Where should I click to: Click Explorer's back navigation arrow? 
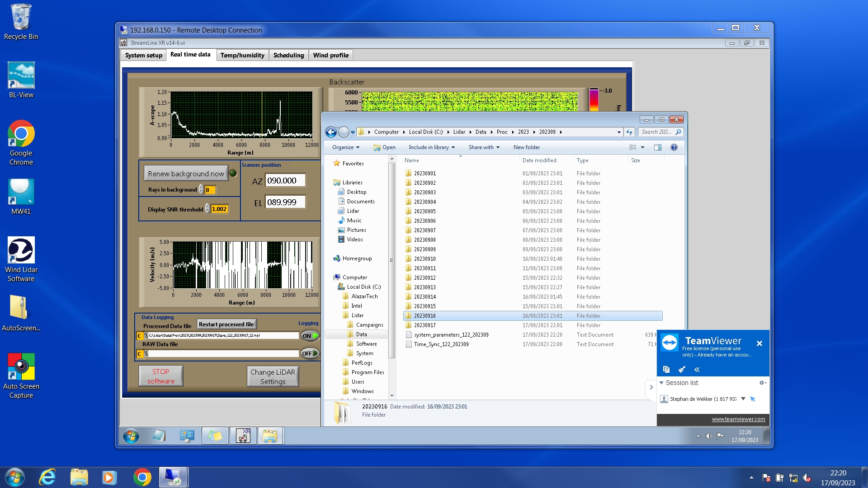pos(331,132)
